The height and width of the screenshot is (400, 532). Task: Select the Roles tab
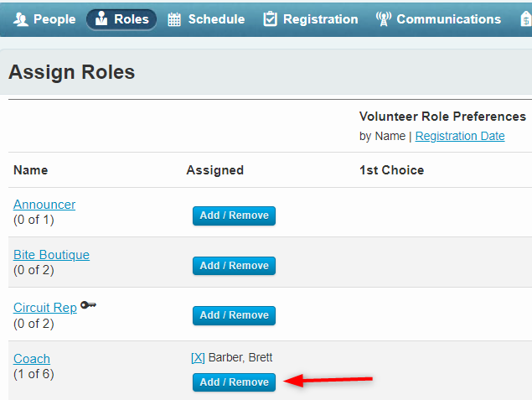point(121,19)
